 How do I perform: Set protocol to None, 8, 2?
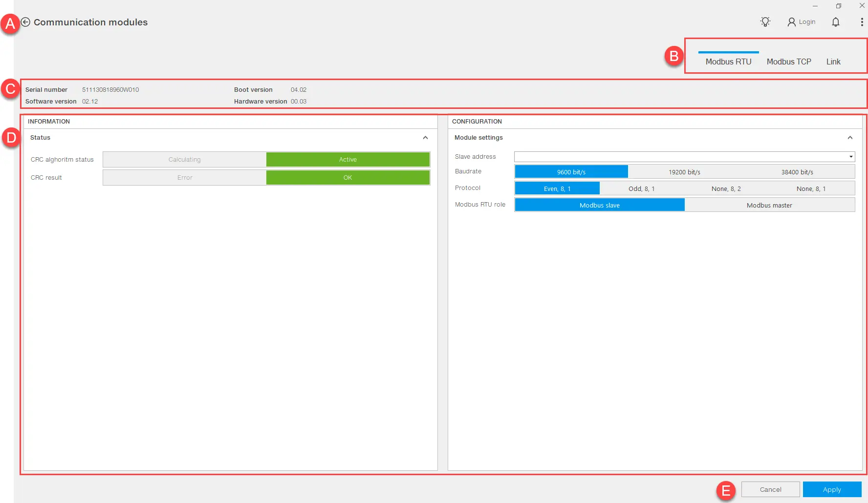(726, 189)
